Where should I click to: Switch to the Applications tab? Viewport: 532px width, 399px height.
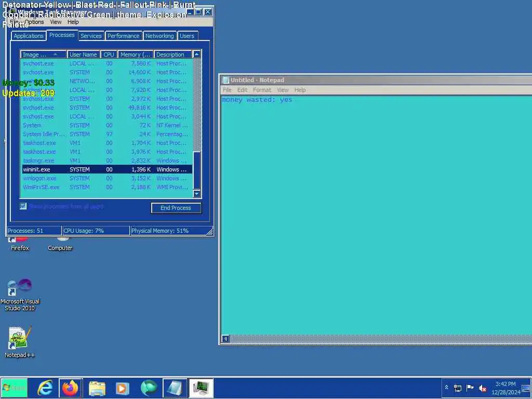pyautogui.click(x=29, y=36)
